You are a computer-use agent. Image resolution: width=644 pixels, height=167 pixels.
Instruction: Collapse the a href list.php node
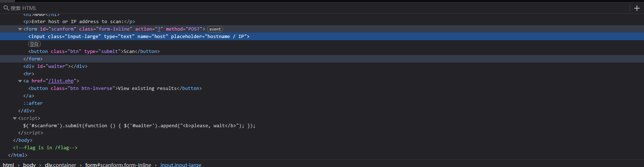(x=20, y=81)
